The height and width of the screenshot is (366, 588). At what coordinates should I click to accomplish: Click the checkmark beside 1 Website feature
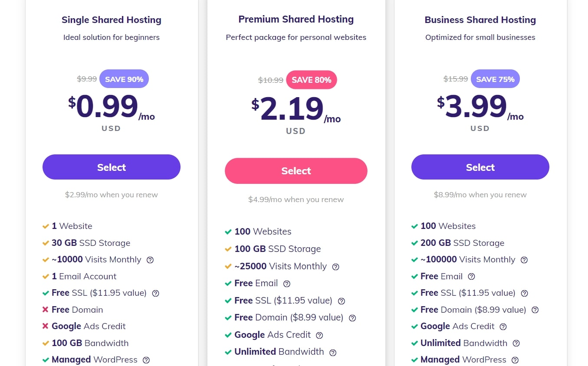point(46,226)
